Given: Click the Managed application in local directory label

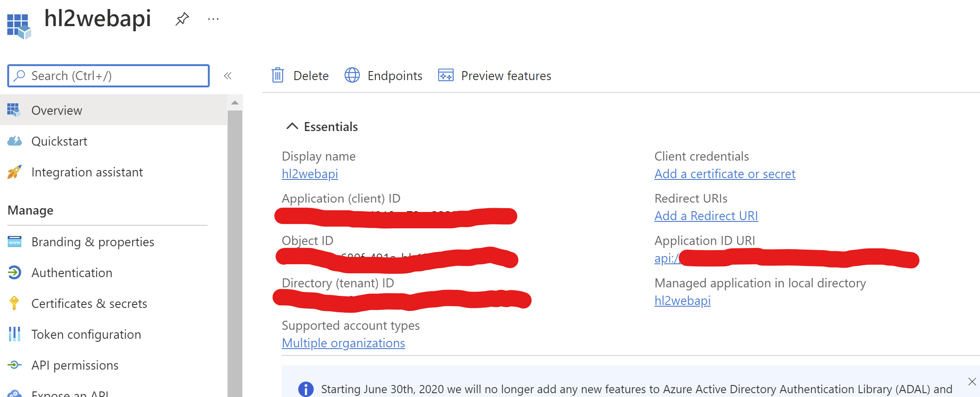Looking at the screenshot, I should (760, 283).
